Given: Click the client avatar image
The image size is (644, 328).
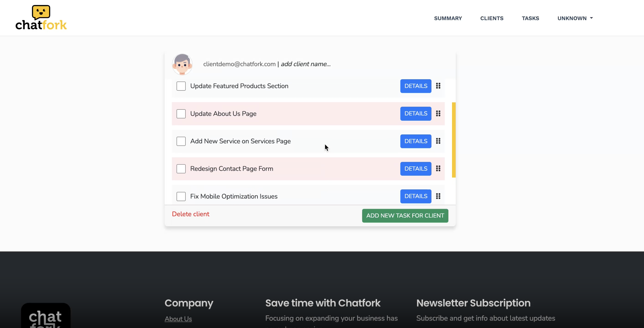Looking at the screenshot, I should [182, 64].
